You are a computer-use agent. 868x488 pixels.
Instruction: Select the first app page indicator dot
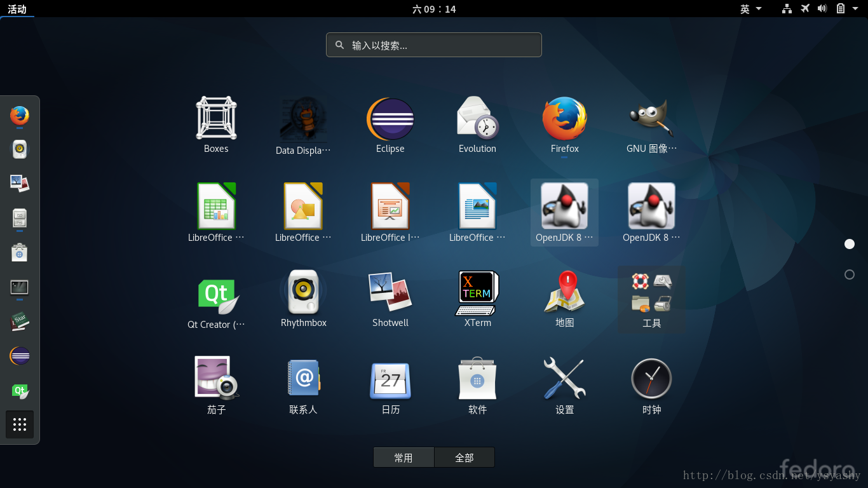(850, 244)
